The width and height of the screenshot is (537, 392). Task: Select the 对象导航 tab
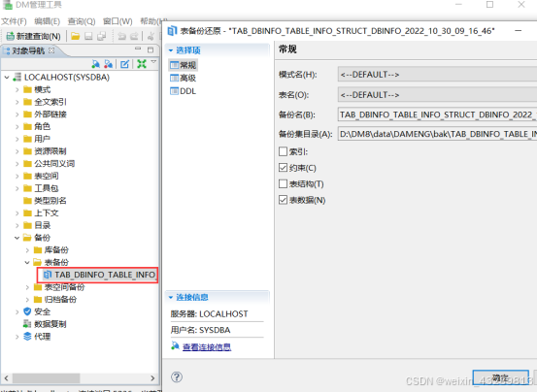coord(28,50)
